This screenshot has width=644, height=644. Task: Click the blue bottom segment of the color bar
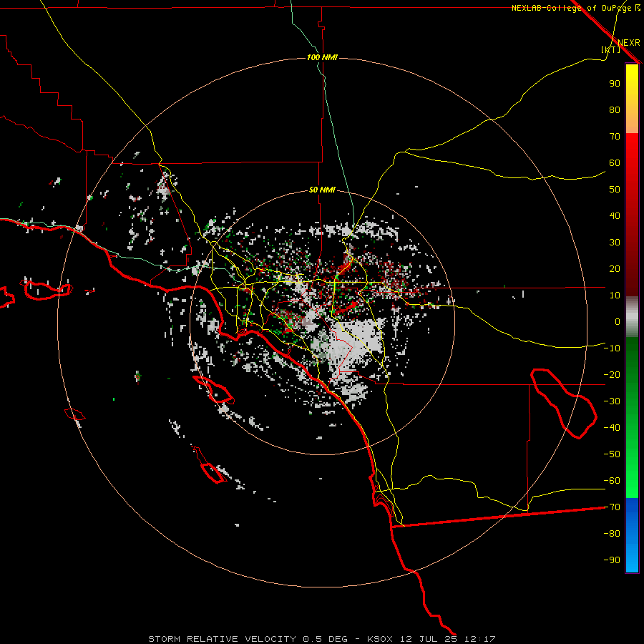point(632,535)
